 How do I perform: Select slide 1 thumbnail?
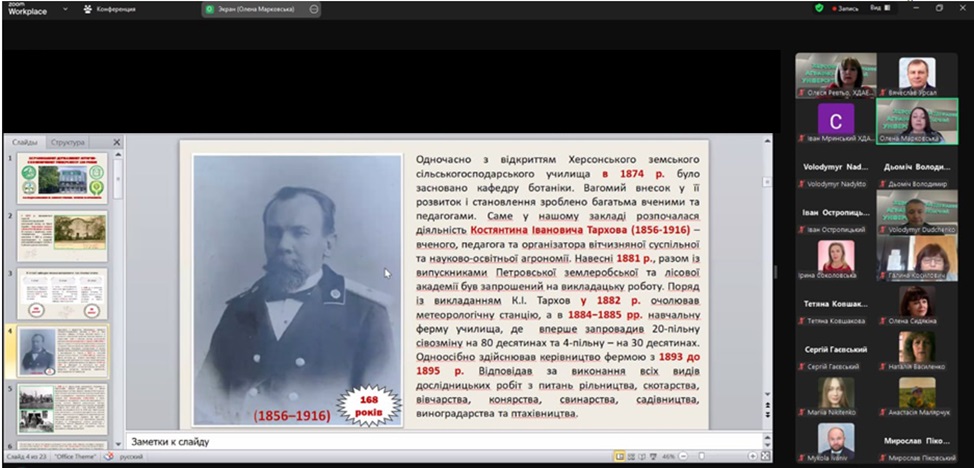[x=62, y=178]
